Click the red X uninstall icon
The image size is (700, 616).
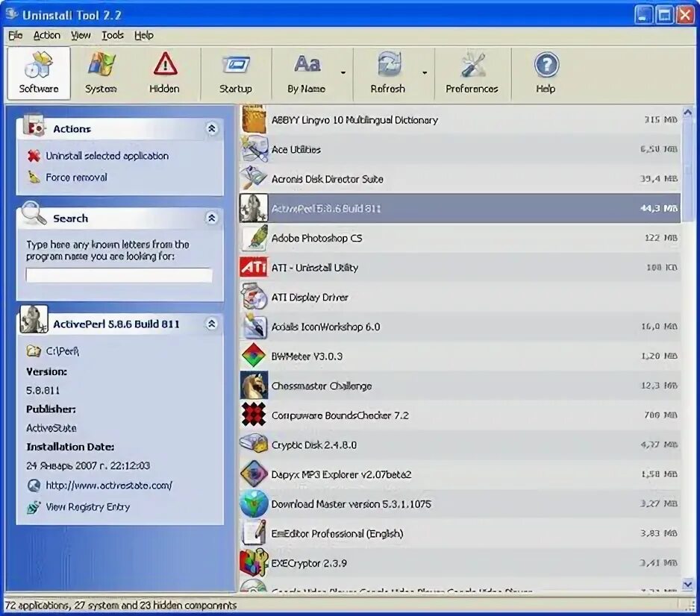pos(34,156)
